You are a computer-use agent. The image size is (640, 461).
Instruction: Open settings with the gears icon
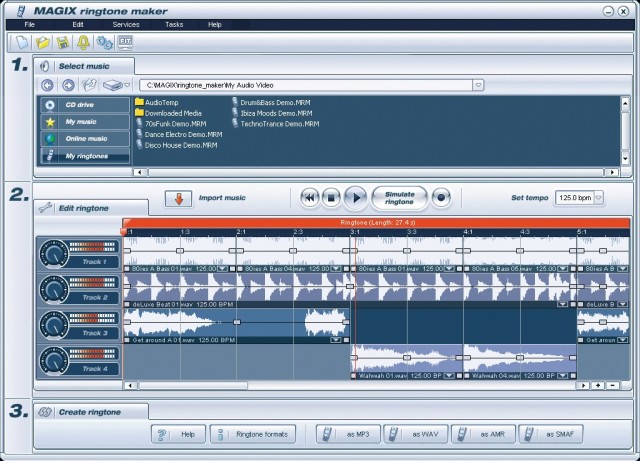[x=104, y=42]
